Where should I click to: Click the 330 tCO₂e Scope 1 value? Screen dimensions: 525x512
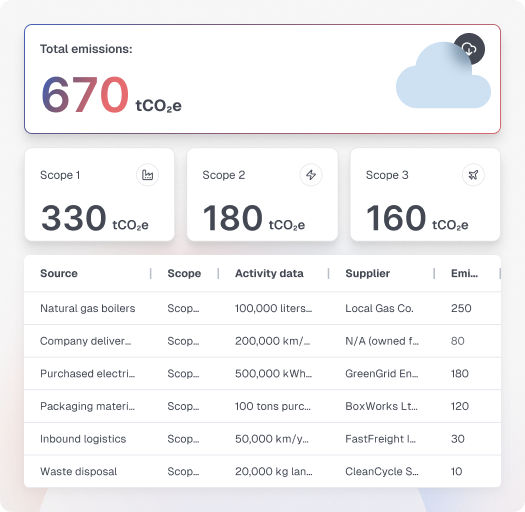point(94,218)
